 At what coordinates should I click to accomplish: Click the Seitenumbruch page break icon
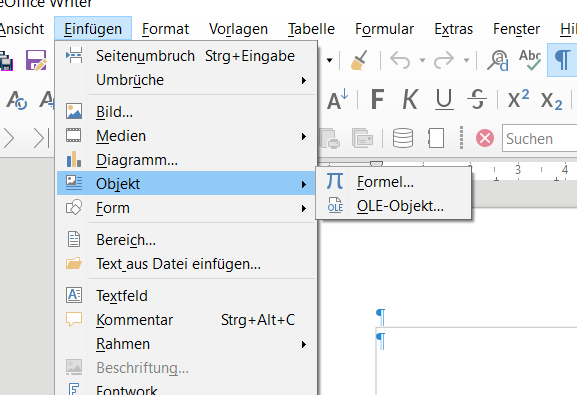[x=74, y=55]
